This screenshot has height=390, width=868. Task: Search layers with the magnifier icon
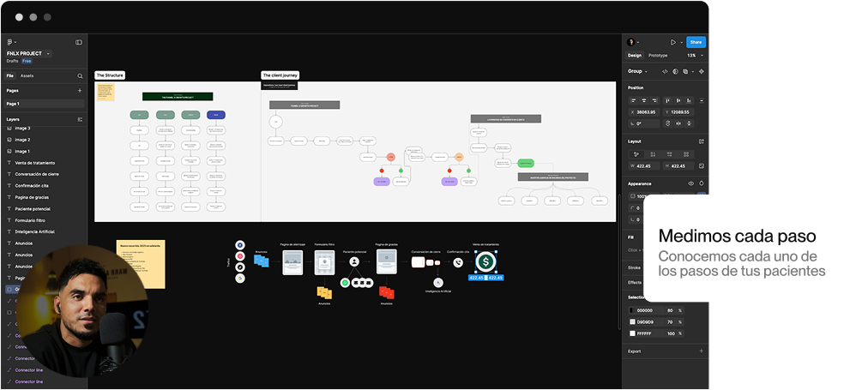[x=80, y=75]
